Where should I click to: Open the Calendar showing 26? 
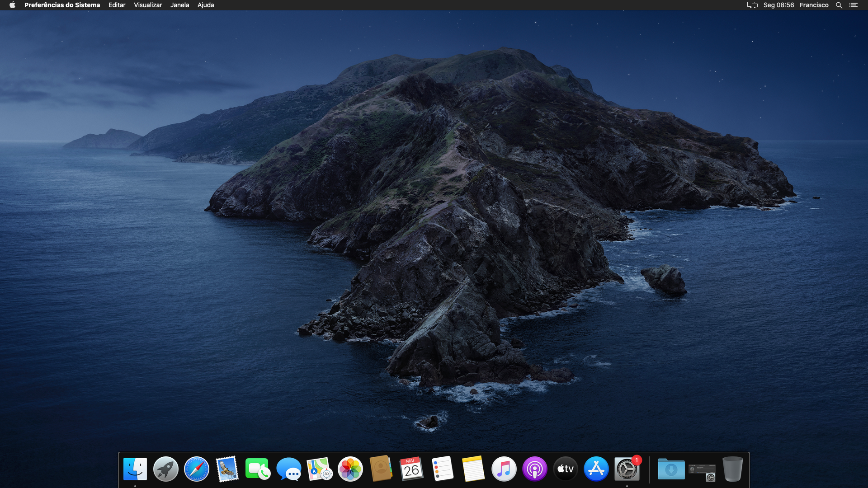(411, 469)
